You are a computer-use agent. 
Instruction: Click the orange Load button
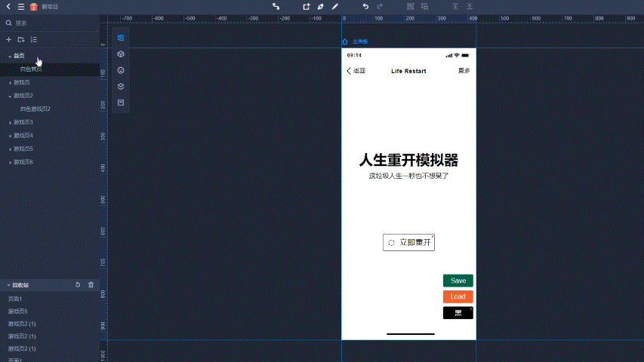point(458,296)
